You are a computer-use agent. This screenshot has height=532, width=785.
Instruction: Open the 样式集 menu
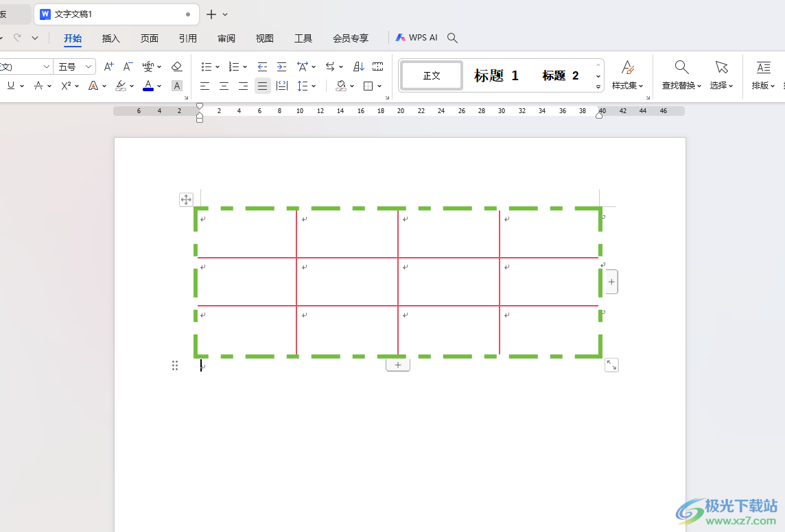point(627,75)
